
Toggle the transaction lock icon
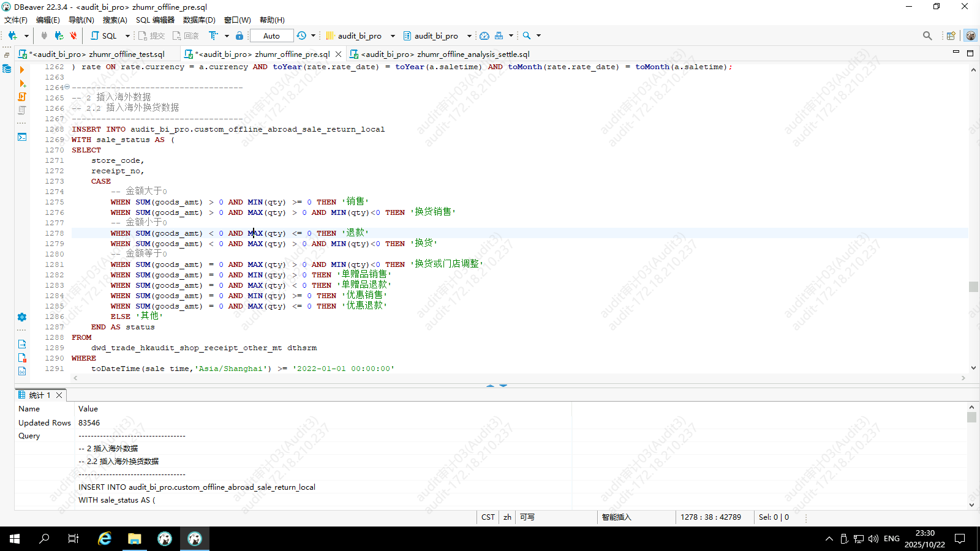pos(239,36)
